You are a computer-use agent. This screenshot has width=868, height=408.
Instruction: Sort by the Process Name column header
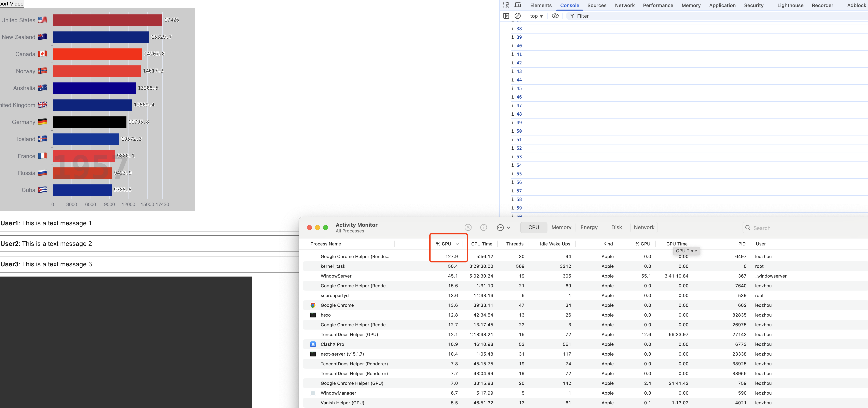pos(326,244)
